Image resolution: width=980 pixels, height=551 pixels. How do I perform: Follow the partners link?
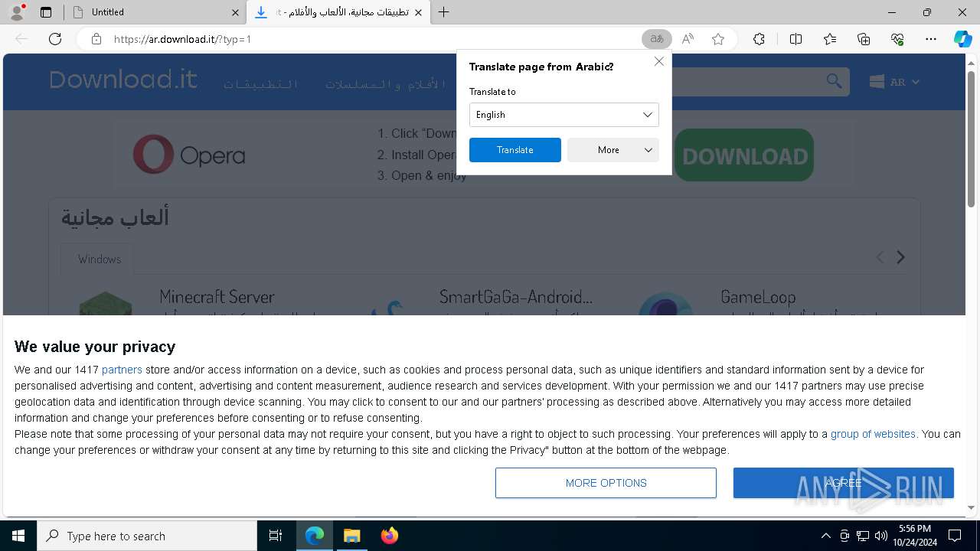pos(122,370)
